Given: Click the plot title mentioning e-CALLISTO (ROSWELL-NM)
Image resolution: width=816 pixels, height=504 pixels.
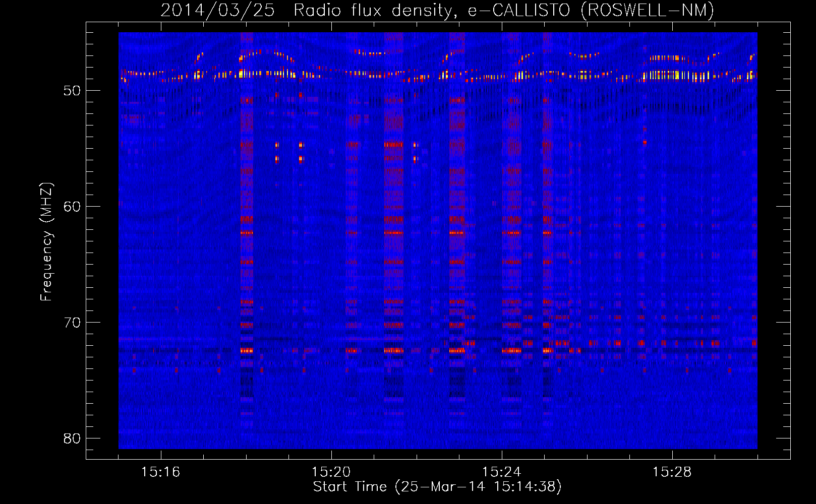Looking at the screenshot, I should click(x=437, y=10).
